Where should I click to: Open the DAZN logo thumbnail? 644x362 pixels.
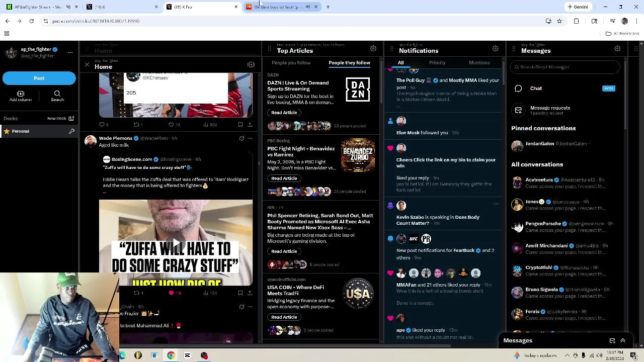point(358,89)
